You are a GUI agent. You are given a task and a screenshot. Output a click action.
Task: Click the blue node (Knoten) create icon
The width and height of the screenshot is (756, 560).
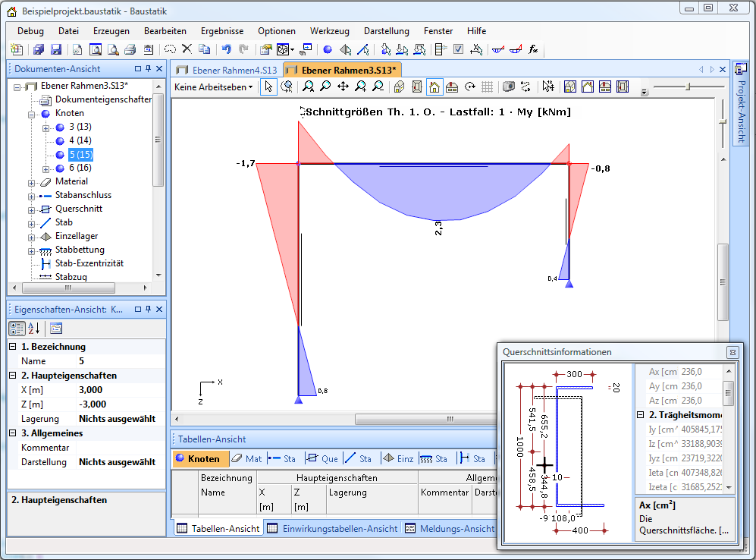point(328,49)
